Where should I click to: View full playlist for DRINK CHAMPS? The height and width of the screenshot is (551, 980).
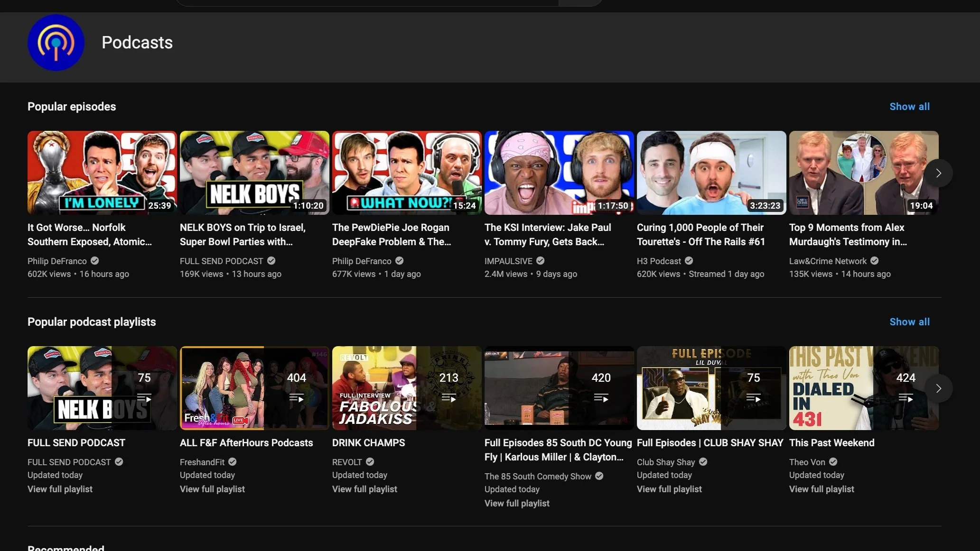tap(364, 489)
